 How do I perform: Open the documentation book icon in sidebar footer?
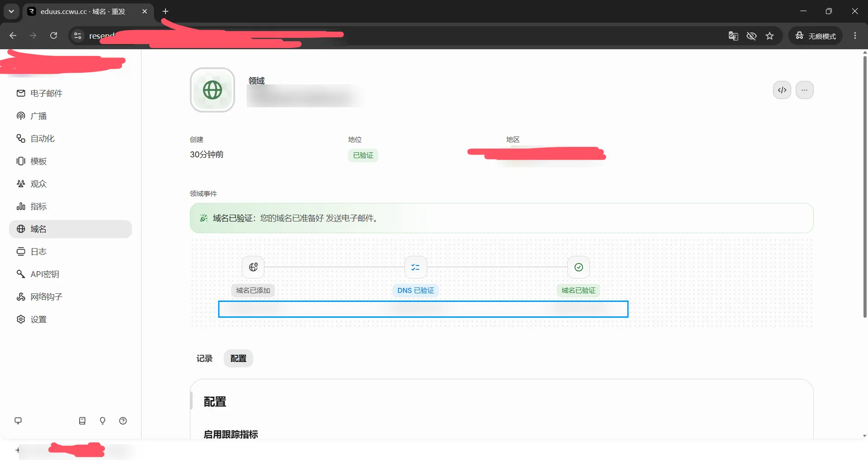pyautogui.click(x=82, y=421)
